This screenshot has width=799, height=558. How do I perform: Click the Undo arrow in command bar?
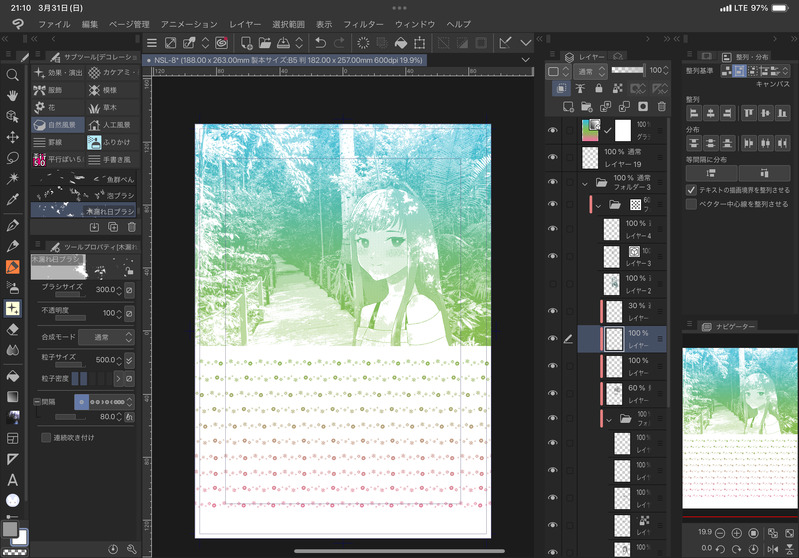pos(320,43)
